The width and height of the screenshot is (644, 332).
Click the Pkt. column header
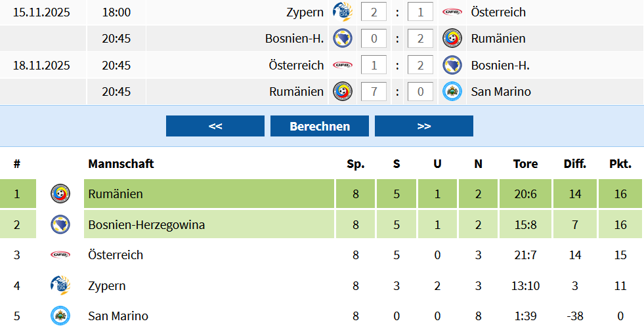click(620, 164)
